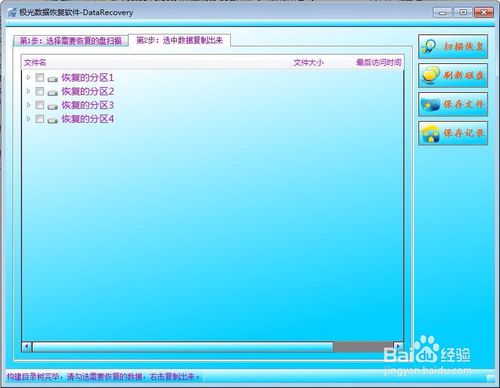Select the 恢复的分区4 row label
The image size is (500, 388).
[x=87, y=119]
